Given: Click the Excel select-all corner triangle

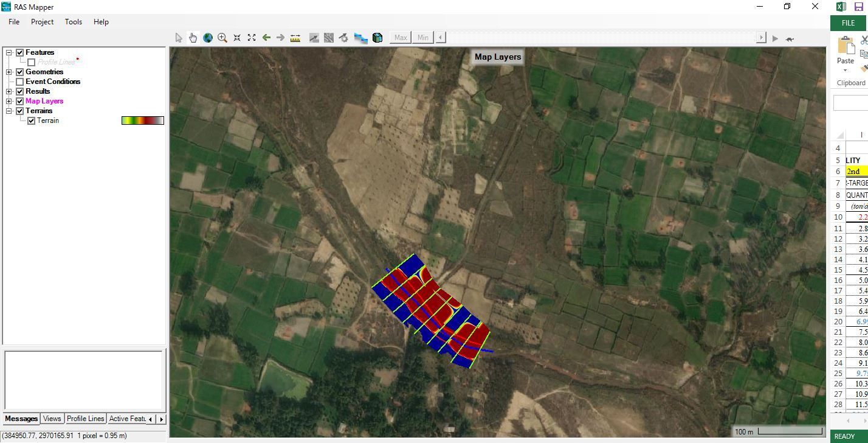Looking at the screenshot, I should 839,135.
